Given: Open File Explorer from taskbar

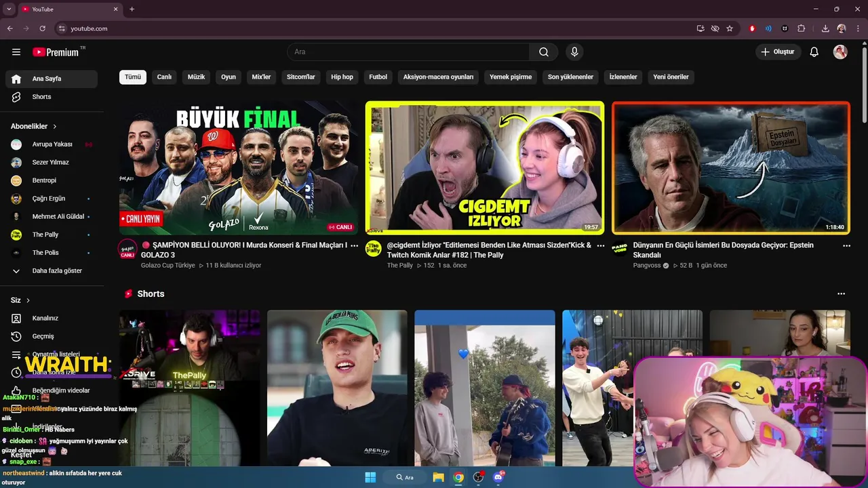Looking at the screenshot, I should [438, 477].
